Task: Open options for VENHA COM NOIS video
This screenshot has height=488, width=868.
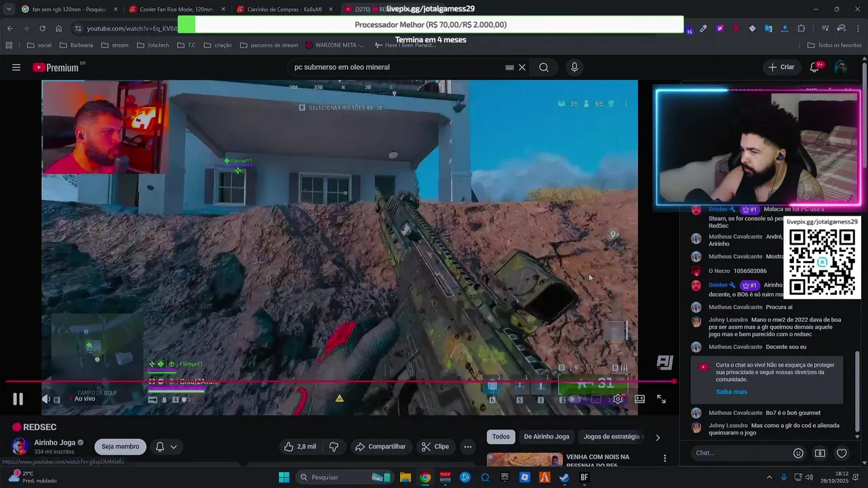Action: (665, 459)
